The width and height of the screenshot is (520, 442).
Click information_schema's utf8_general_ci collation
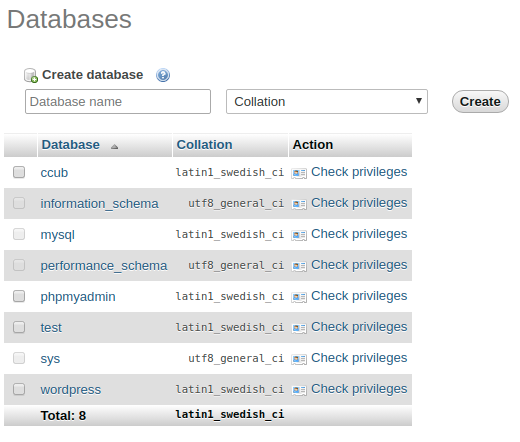[x=236, y=203]
